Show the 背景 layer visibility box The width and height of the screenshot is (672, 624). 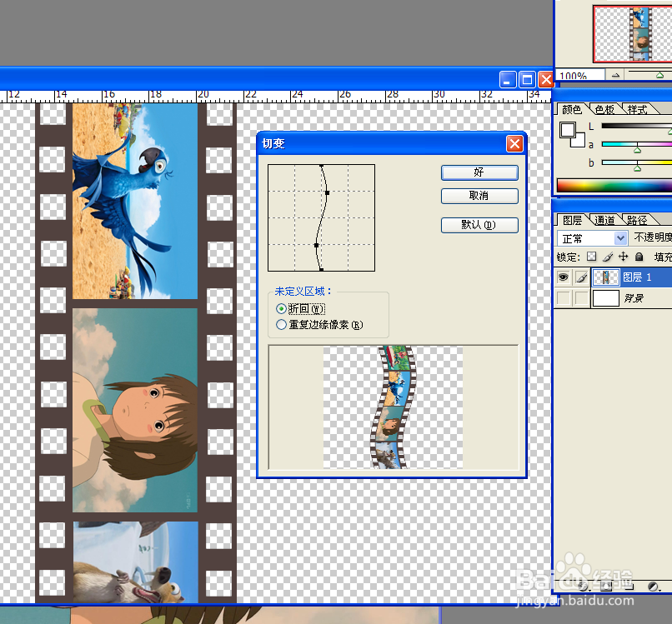563,298
